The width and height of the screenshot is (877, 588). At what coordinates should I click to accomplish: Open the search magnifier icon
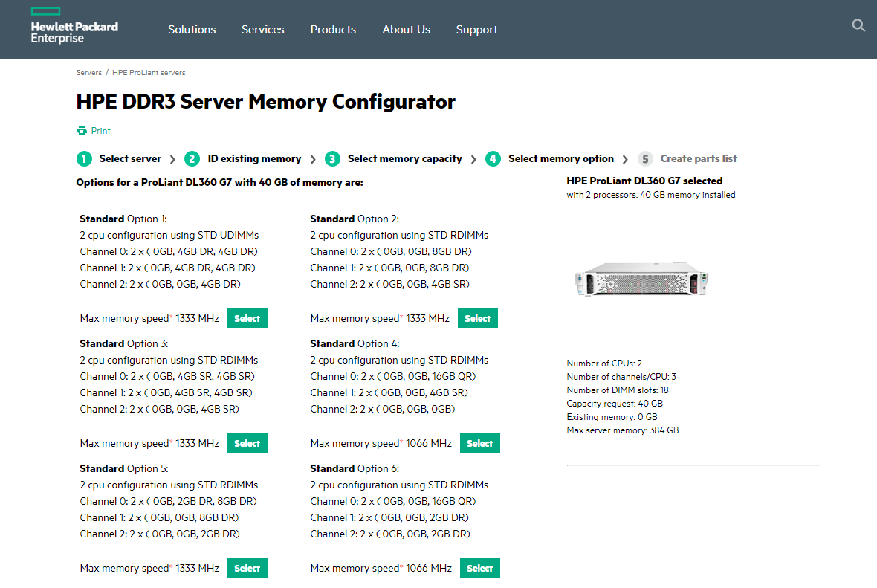click(858, 25)
